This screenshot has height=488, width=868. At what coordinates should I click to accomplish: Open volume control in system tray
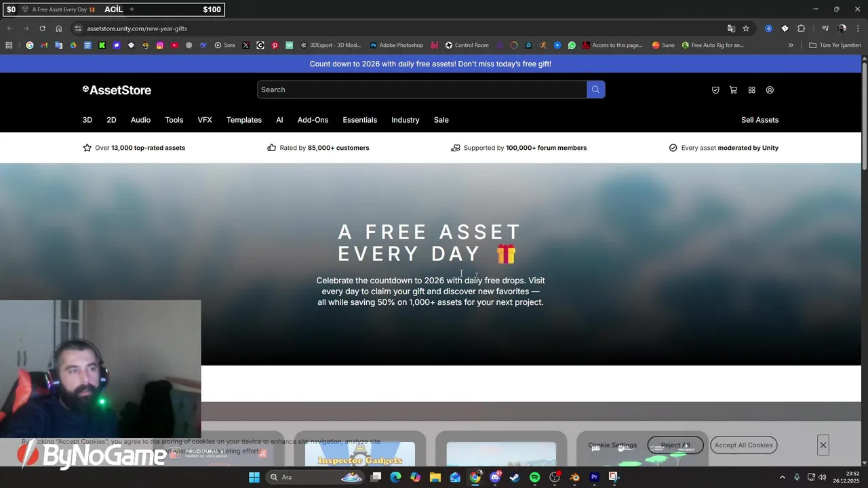click(822, 477)
